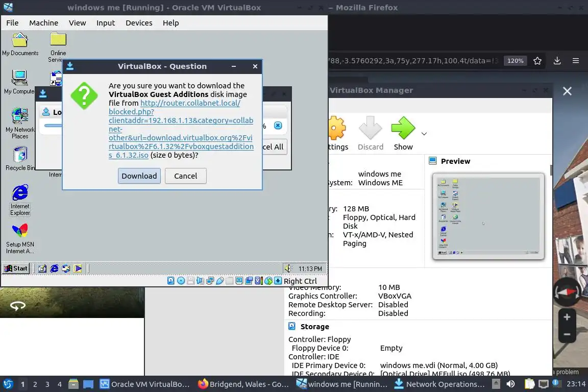Open the dropdown arrow next to Show
This screenshot has width=588, height=392.
pos(424,134)
